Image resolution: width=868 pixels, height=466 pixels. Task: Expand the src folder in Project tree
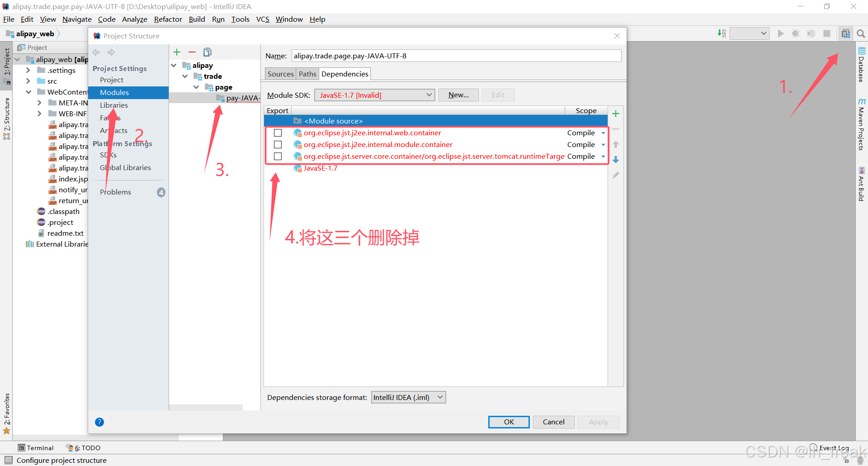[x=28, y=81]
